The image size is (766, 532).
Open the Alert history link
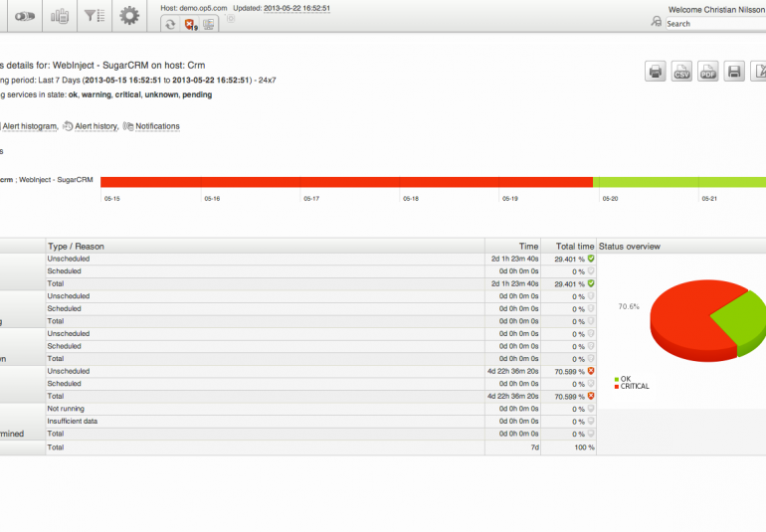point(96,126)
